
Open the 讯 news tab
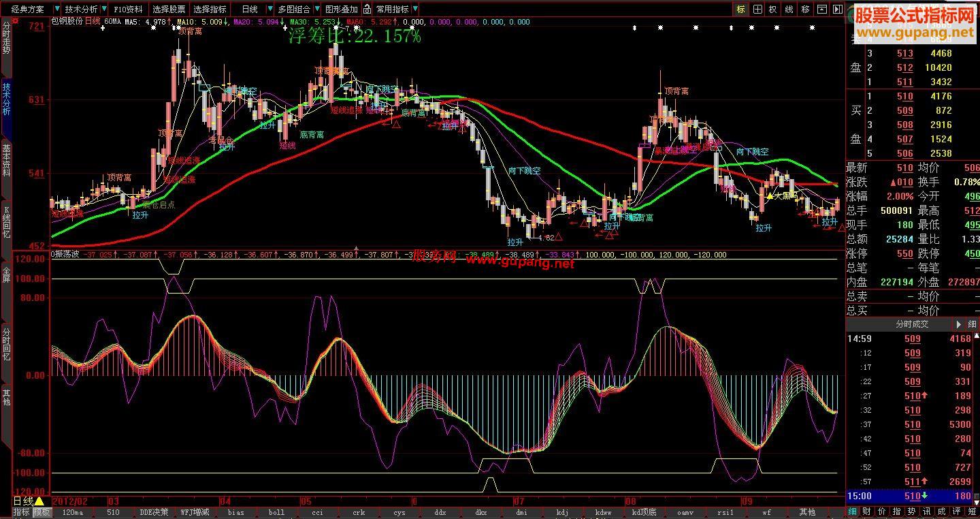pos(927,512)
